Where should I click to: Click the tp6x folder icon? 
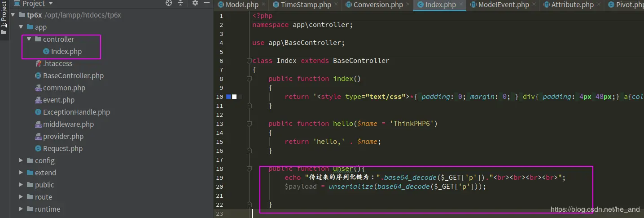click(x=22, y=15)
